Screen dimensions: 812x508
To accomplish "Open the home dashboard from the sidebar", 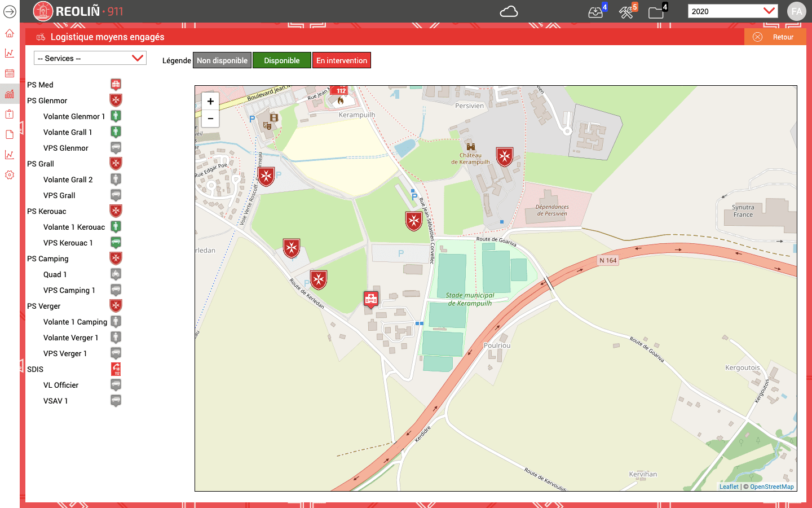I will [x=9, y=33].
